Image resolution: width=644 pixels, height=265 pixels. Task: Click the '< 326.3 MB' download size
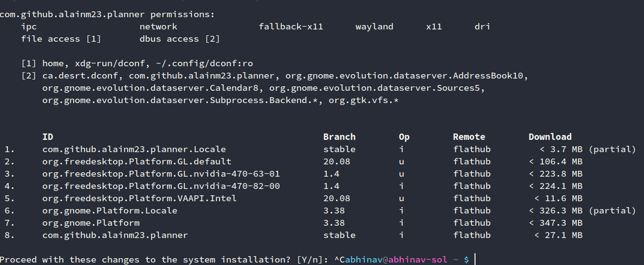pyautogui.click(x=556, y=211)
